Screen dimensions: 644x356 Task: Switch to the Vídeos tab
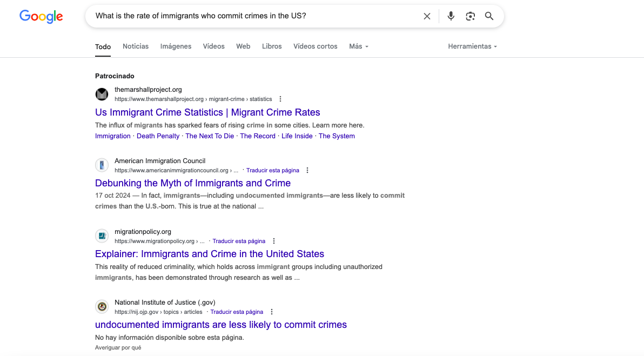[x=213, y=46]
